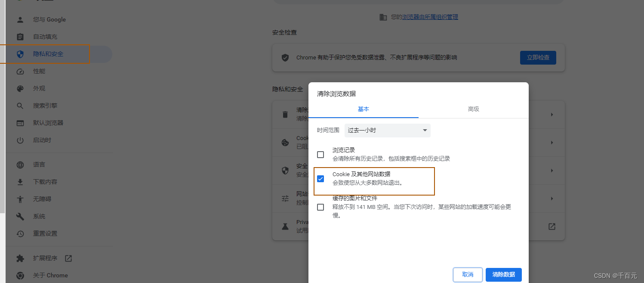The width and height of the screenshot is (644, 283).
Task: Click the open-in-new icon on Privacy row
Action: tap(552, 227)
